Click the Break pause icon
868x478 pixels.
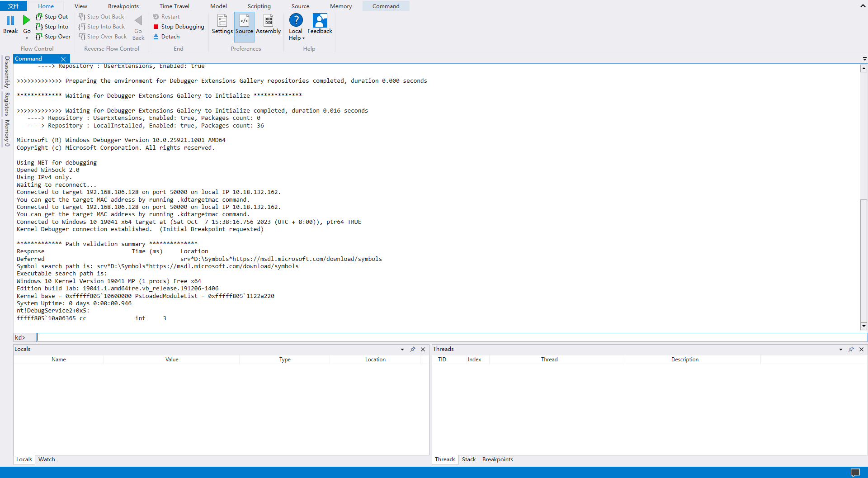click(10, 20)
